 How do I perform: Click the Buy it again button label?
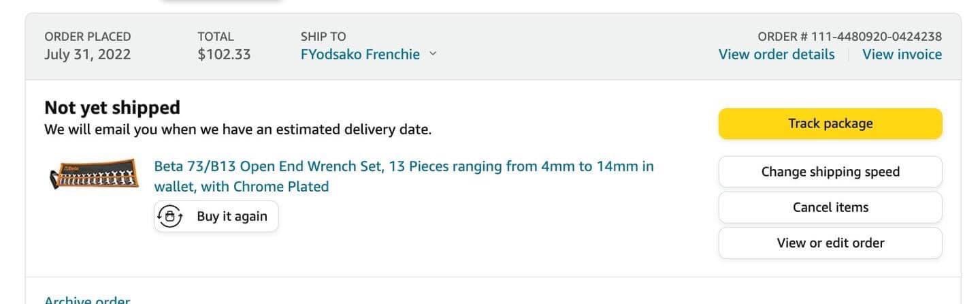click(x=232, y=216)
